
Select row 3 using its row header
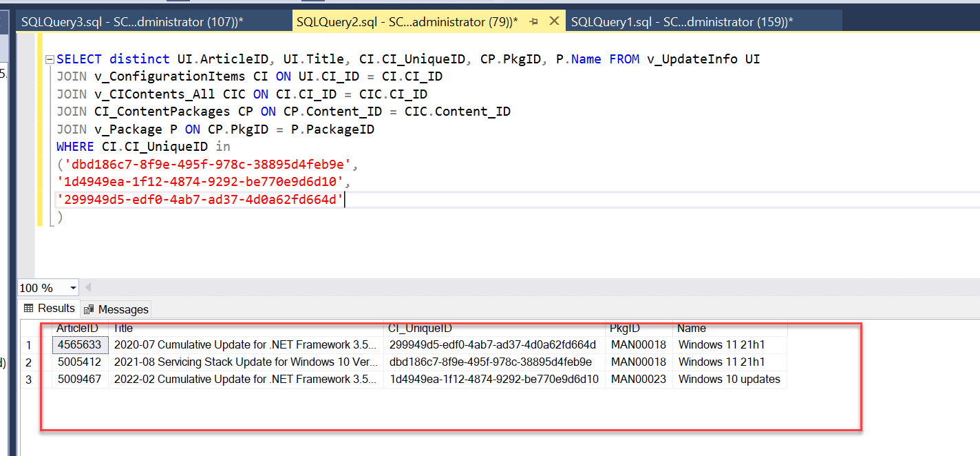[x=29, y=380]
